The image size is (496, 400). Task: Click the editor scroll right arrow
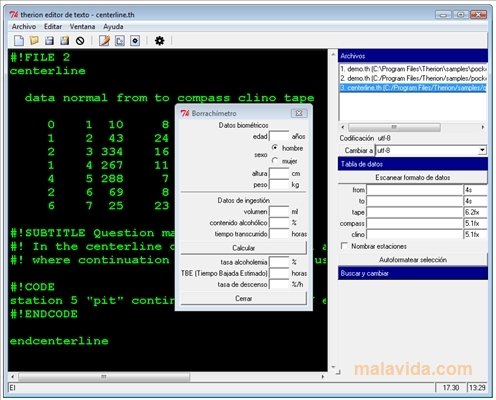[322, 377]
